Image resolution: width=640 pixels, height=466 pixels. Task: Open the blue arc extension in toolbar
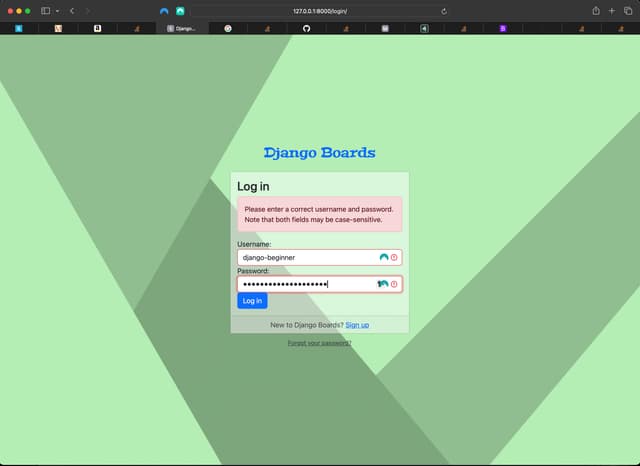(164, 11)
